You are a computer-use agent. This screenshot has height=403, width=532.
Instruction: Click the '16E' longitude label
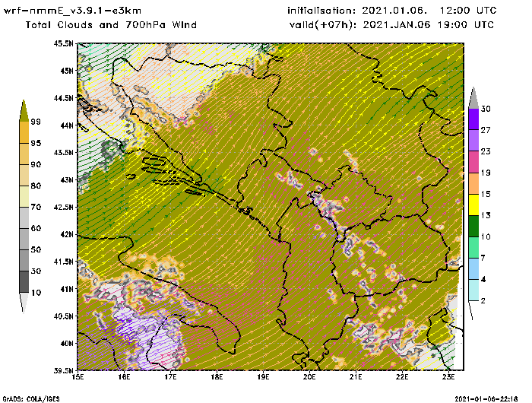pyautogui.click(x=124, y=377)
